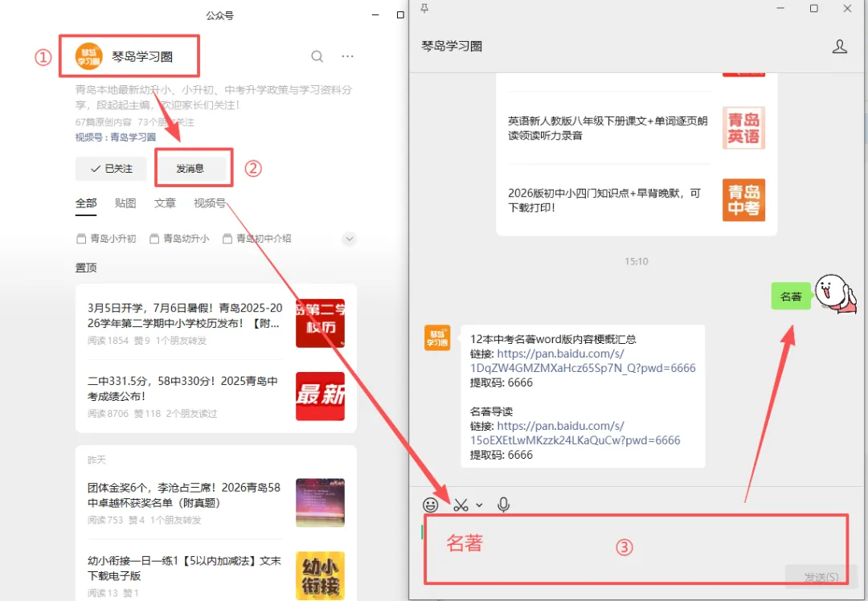Click the 发送(S) send button
Image resolution: width=868 pixels, height=601 pixels.
[821, 577]
